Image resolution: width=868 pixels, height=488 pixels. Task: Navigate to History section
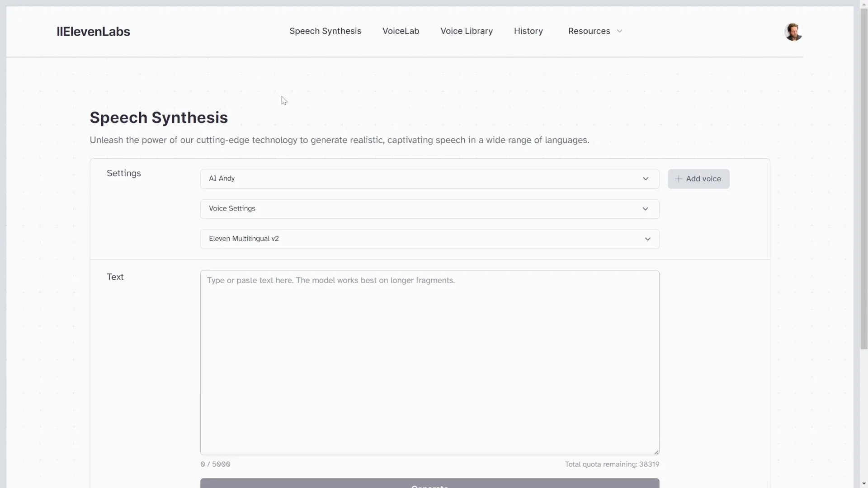[x=528, y=31]
